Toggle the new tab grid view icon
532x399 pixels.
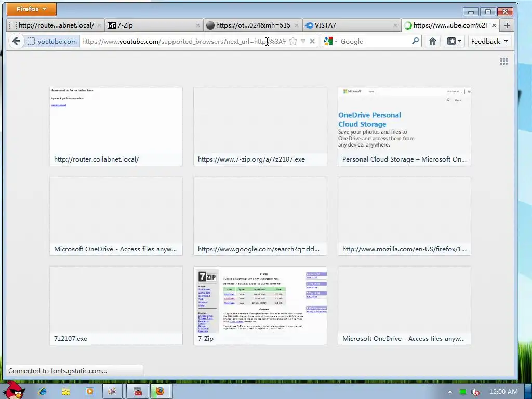tap(504, 61)
